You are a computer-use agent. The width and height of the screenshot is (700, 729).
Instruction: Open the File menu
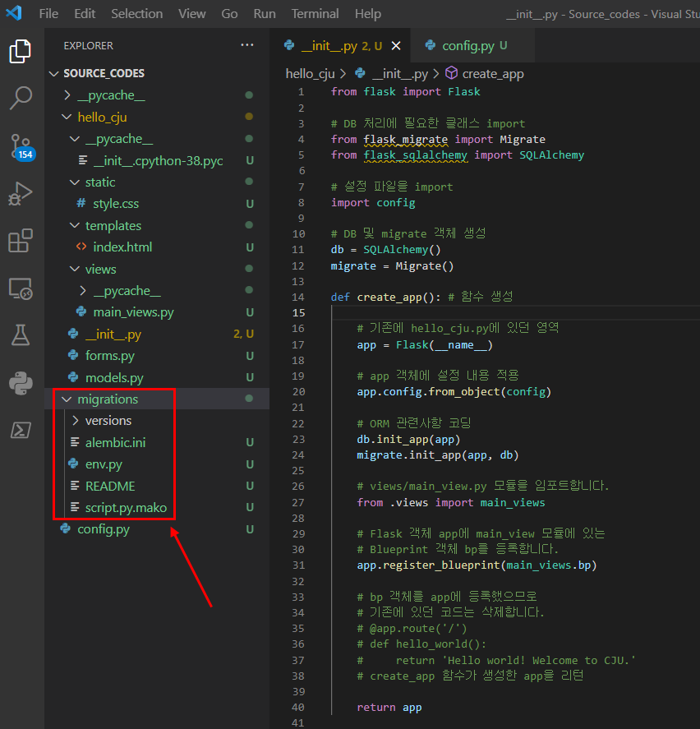click(48, 13)
